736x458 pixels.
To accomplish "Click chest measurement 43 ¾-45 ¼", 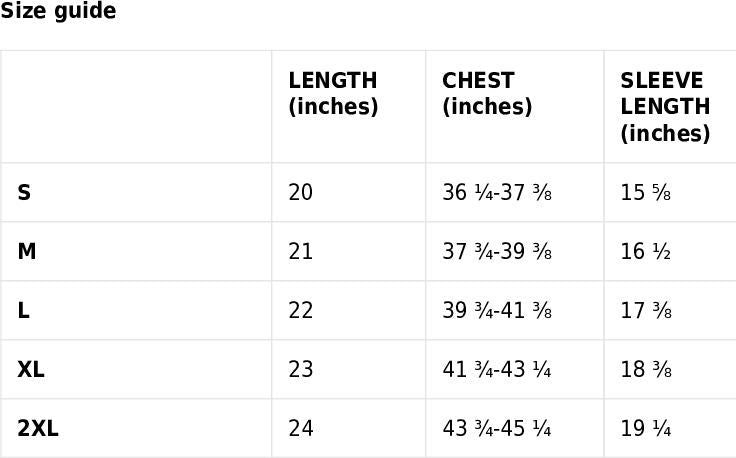I will point(497,428).
